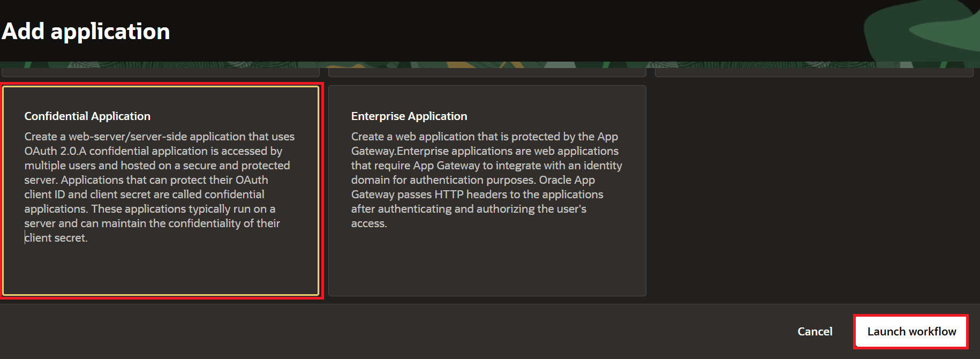This screenshot has height=359, width=980.
Task: Click the "Enterprise Application" card title
Action: [x=409, y=116]
